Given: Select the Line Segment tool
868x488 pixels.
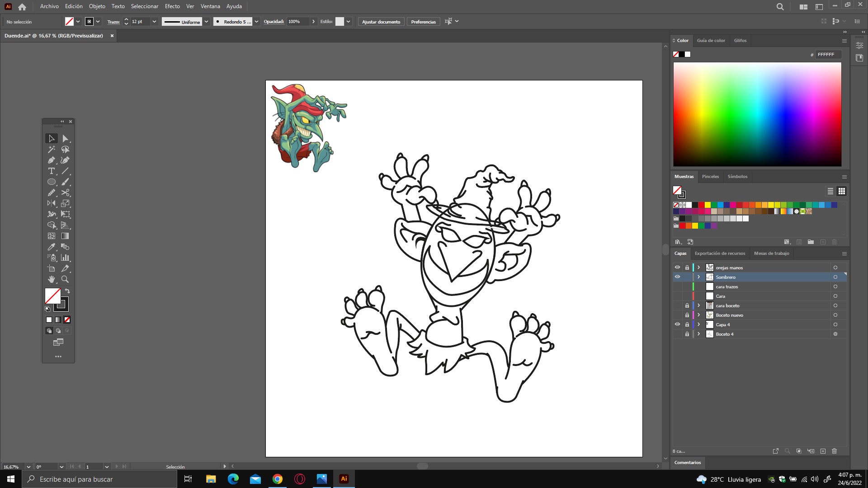Looking at the screenshot, I should [65, 171].
